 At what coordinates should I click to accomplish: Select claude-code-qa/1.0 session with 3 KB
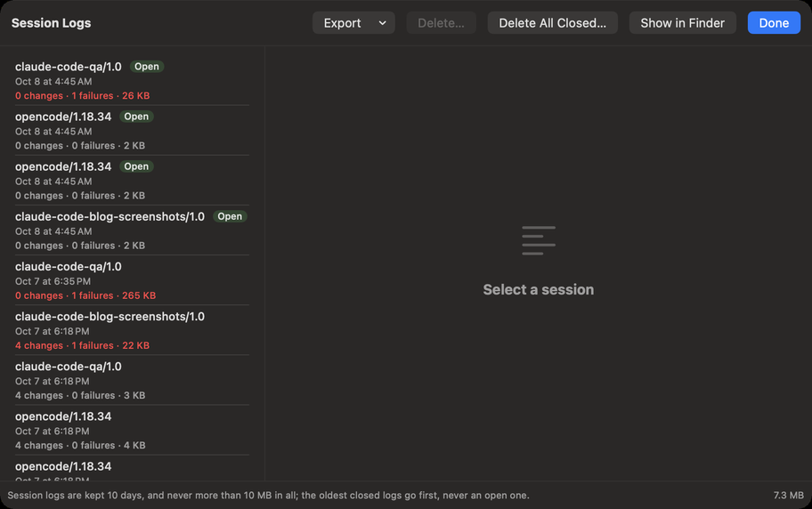pos(132,381)
